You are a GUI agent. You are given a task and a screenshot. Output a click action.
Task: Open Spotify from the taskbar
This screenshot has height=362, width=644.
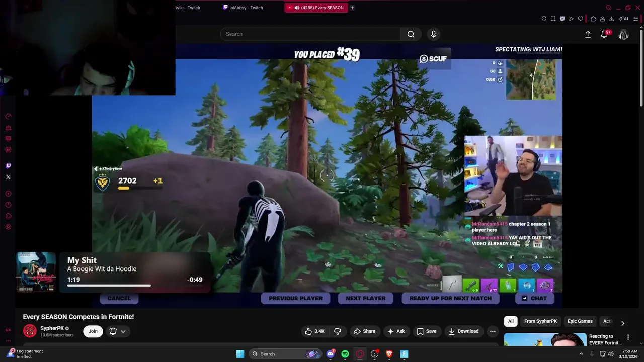tap(345, 354)
